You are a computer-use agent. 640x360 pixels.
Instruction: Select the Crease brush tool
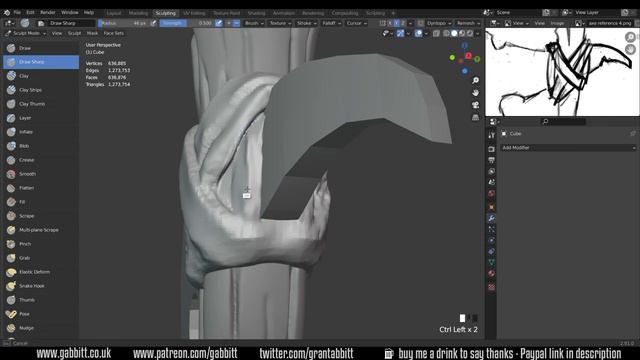click(40, 160)
